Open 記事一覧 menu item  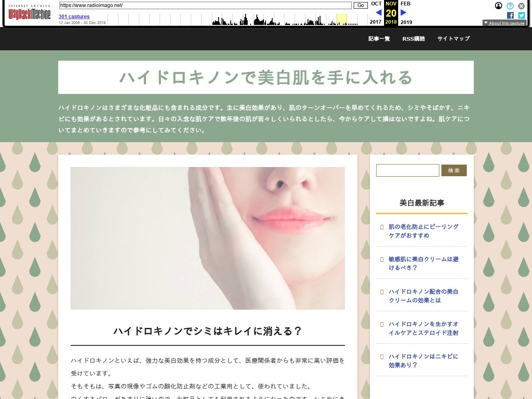(x=379, y=39)
